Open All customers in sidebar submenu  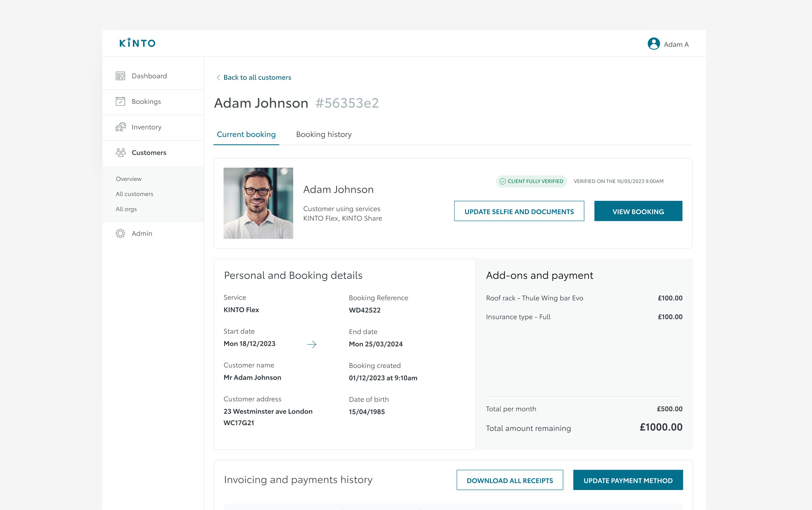coord(134,194)
